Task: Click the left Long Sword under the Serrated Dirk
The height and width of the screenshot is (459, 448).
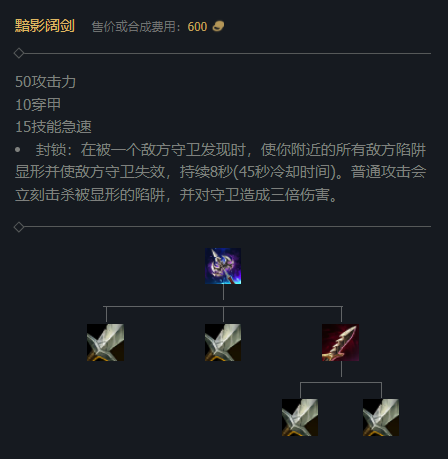Action: click(x=300, y=417)
